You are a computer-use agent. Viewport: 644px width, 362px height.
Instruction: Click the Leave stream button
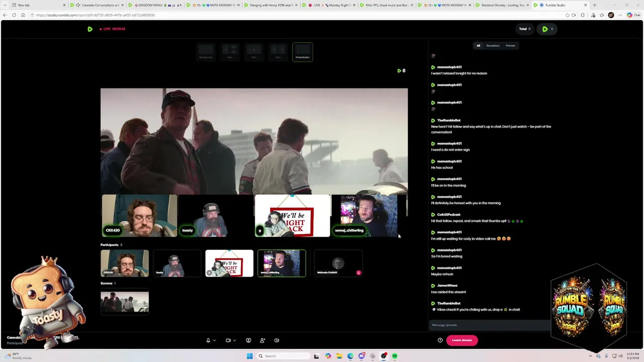(462, 340)
